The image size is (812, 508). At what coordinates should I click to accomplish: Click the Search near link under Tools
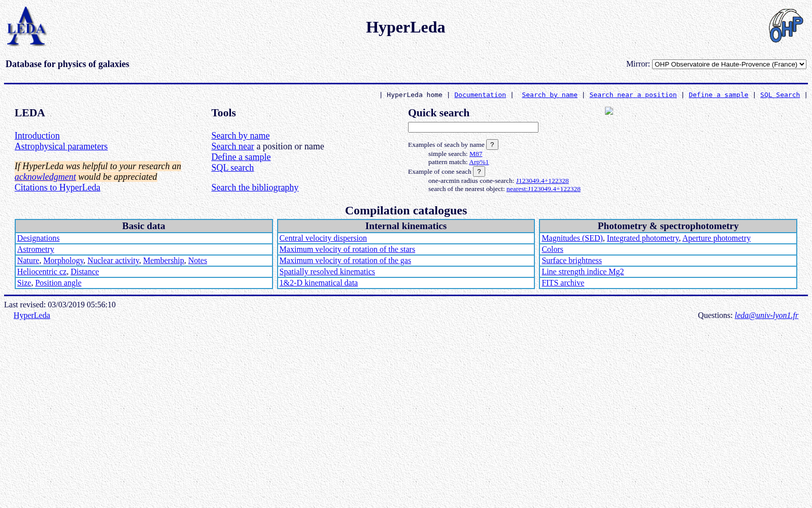232,146
